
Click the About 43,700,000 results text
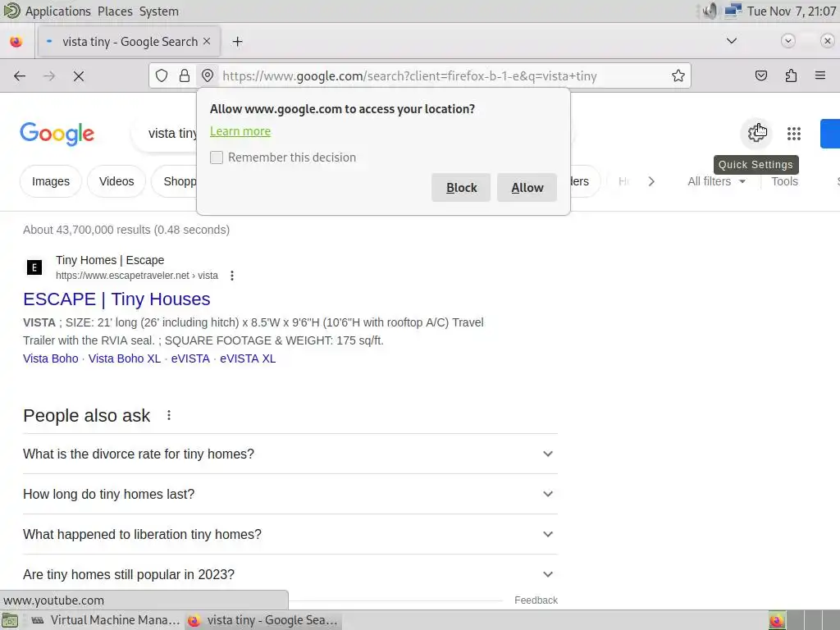pyautogui.click(x=126, y=230)
